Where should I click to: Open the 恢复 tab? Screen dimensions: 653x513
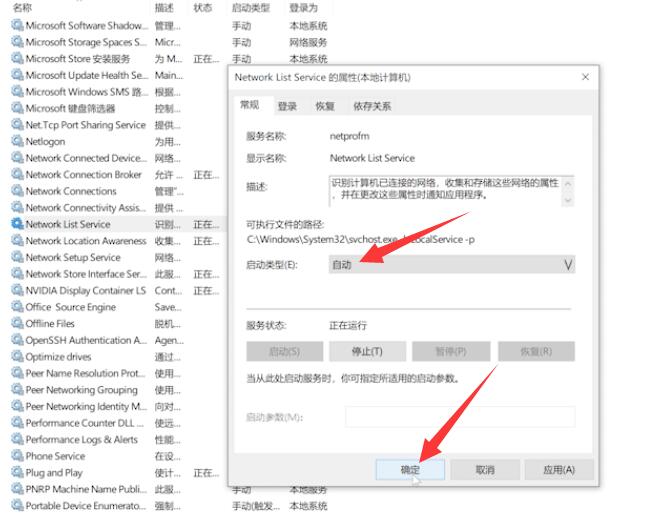pyautogui.click(x=325, y=106)
